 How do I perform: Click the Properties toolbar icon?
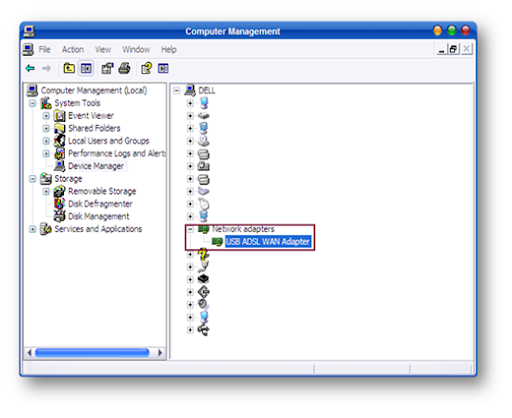[107, 68]
